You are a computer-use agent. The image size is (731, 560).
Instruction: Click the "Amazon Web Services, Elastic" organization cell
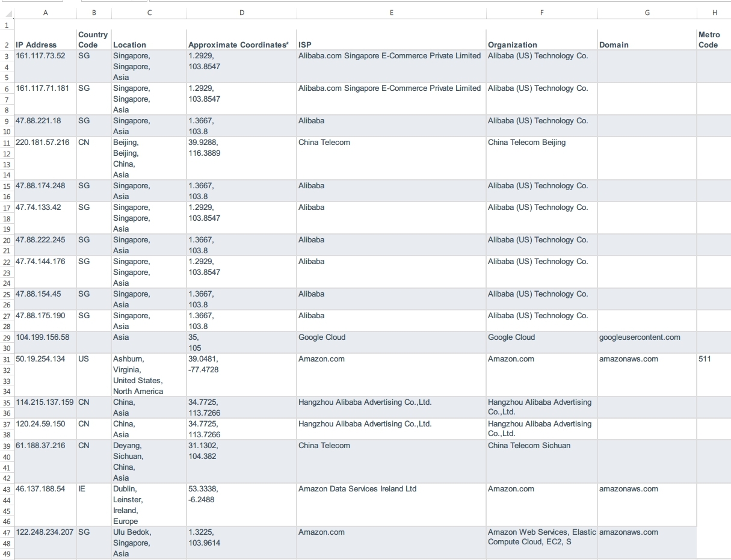(541, 543)
